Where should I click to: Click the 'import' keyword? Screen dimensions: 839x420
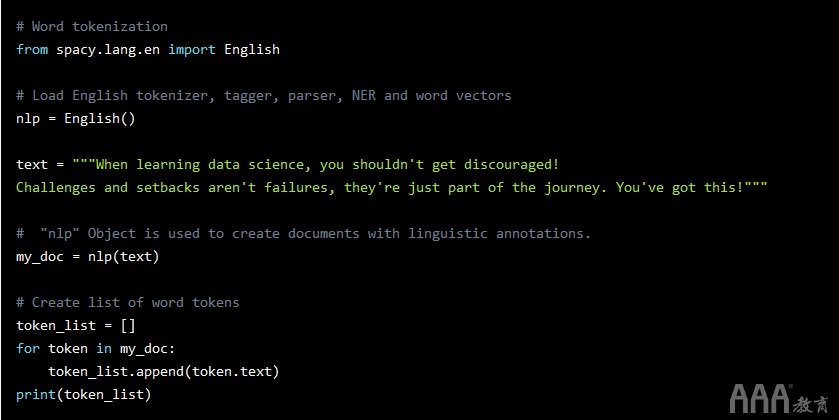[192, 50]
